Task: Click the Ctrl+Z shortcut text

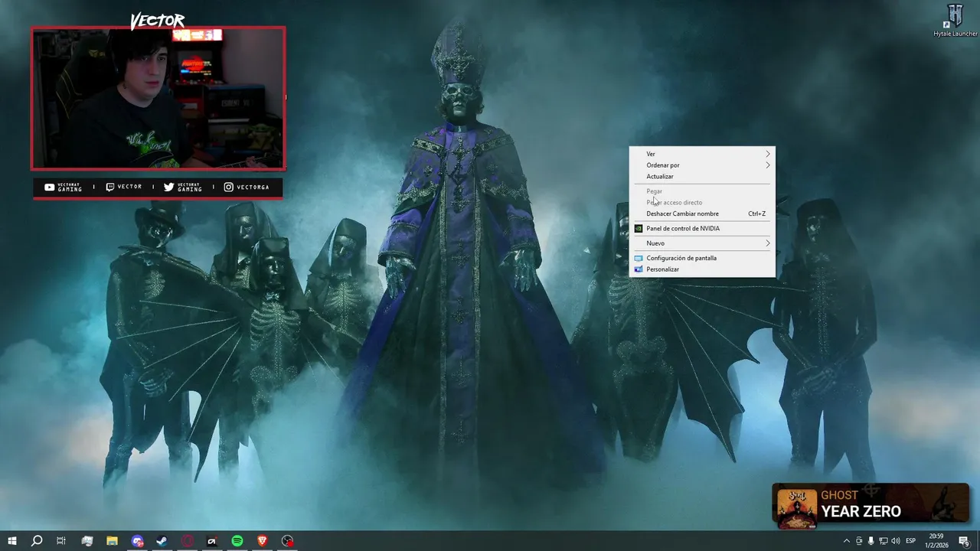Action: click(x=756, y=214)
